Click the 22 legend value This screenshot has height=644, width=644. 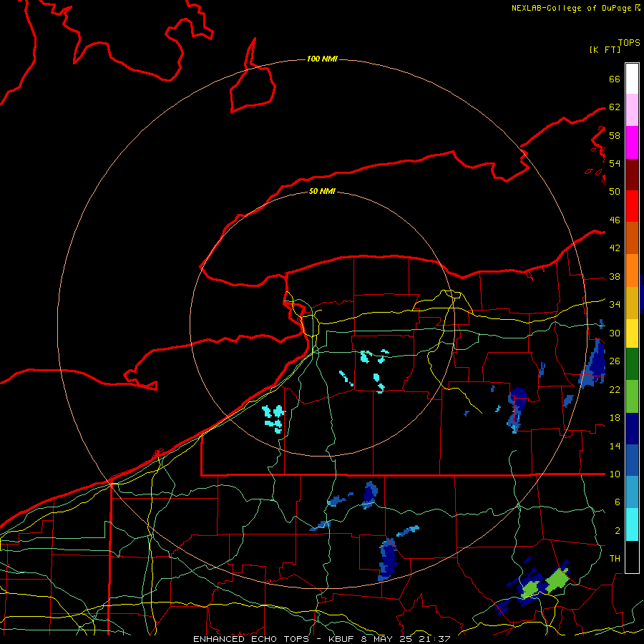tap(615, 389)
